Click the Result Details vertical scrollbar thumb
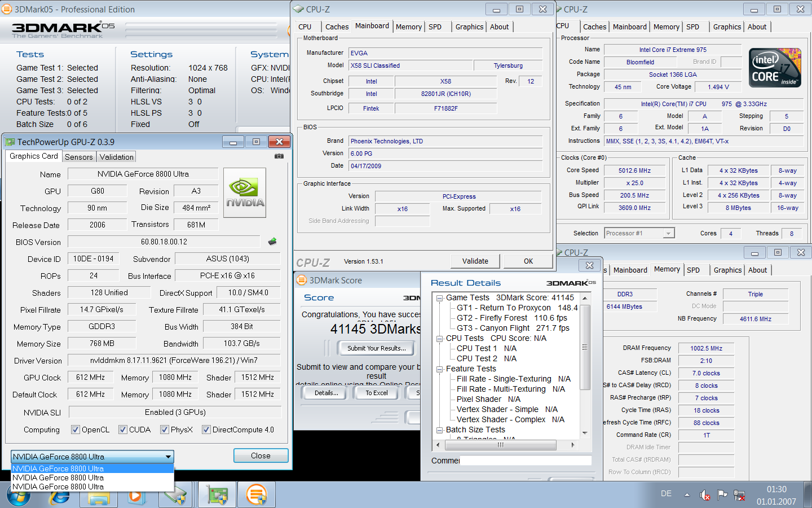 [x=585, y=347]
